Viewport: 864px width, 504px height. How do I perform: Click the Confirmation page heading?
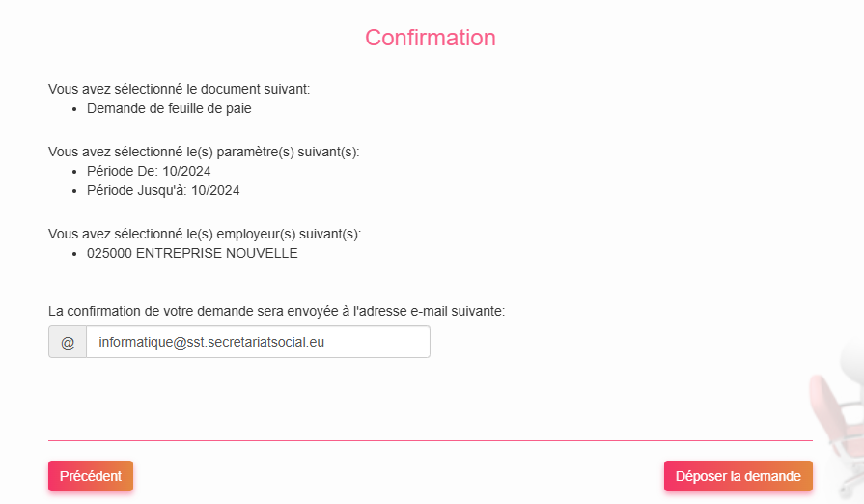click(431, 38)
